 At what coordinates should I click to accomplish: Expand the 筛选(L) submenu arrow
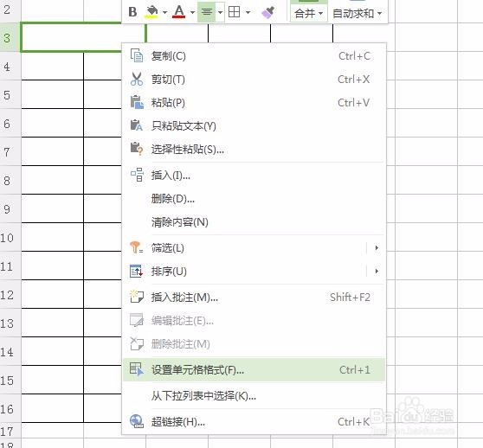click(377, 247)
